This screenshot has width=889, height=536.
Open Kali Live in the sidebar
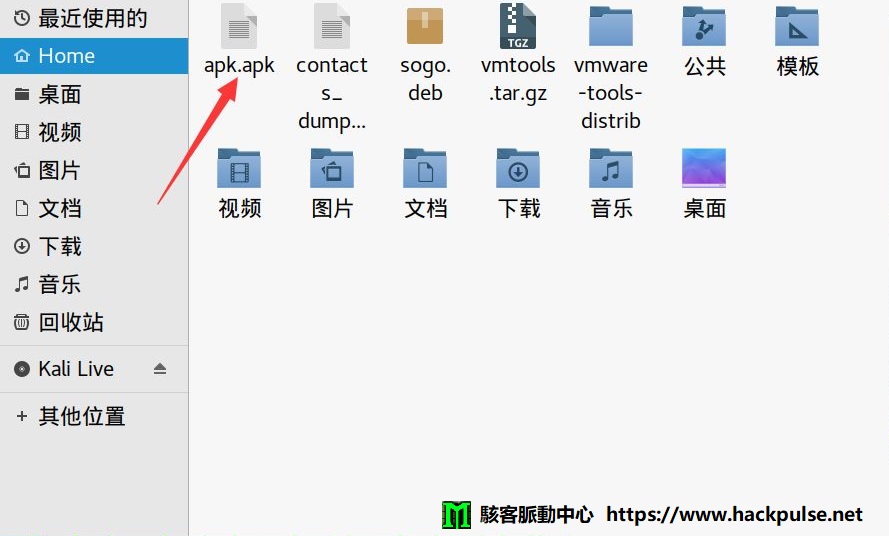(x=76, y=369)
